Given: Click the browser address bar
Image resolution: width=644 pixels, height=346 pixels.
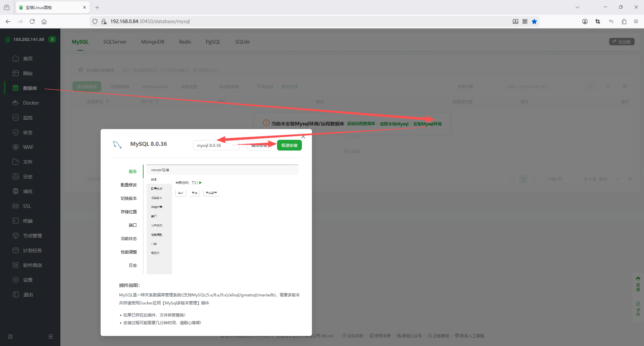Looking at the screenshot, I should coord(302,21).
